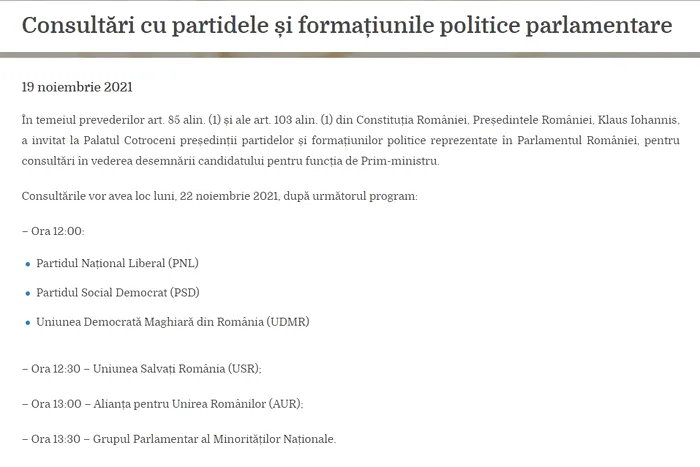Click the bullet dot before Partidul Social Democrat
700x467 pixels.
pyautogui.click(x=28, y=293)
